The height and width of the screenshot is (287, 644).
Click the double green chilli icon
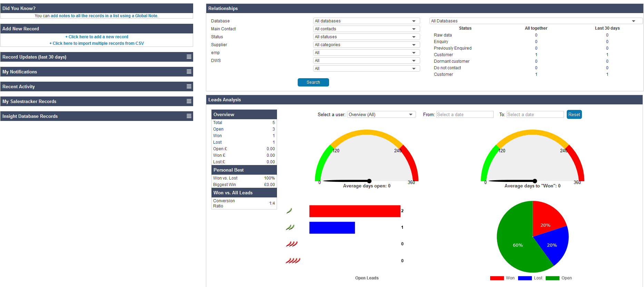[x=290, y=227]
